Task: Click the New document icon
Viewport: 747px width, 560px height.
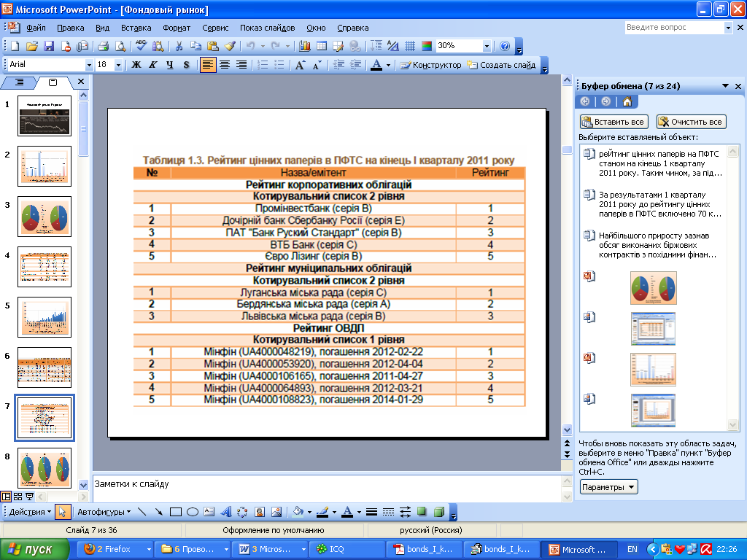Action: [x=15, y=46]
